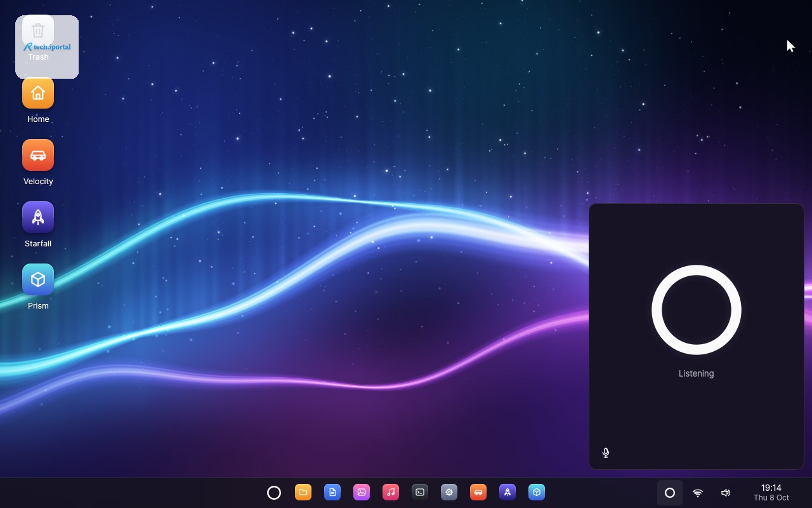Open the settings gear in the taskbar
This screenshot has width=812, height=508.
pos(449,493)
